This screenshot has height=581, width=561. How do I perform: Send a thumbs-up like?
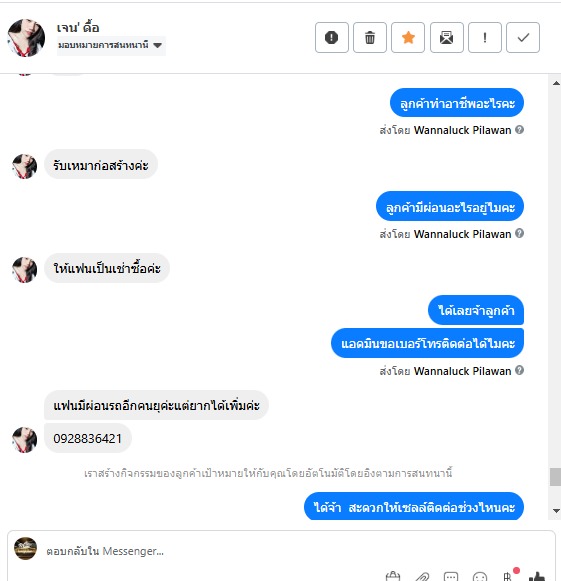[x=537, y=576]
